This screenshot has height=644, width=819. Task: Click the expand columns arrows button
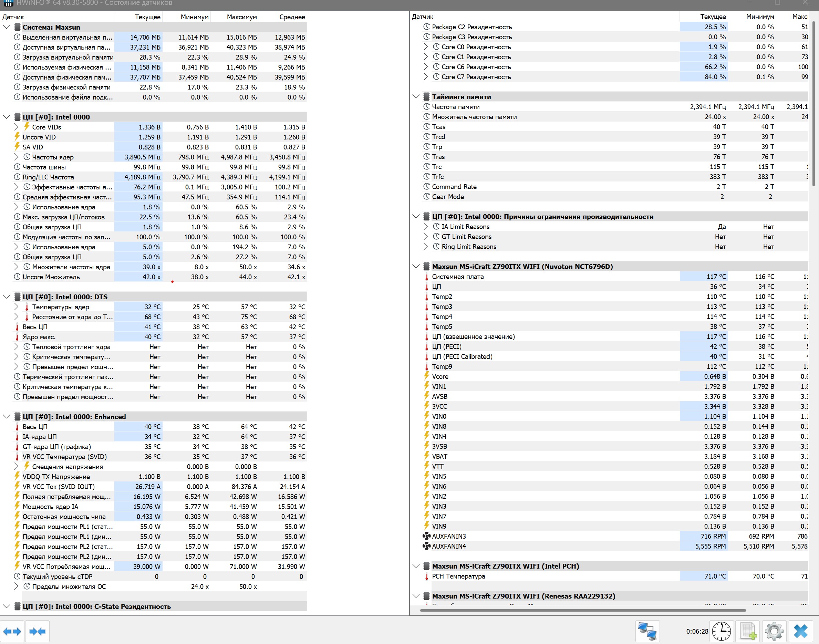point(12,631)
